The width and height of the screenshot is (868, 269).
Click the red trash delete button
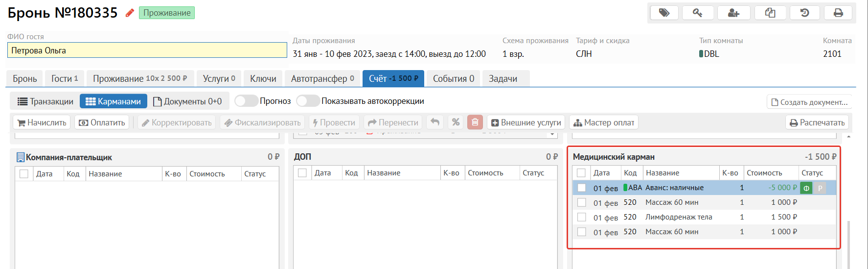(x=475, y=122)
